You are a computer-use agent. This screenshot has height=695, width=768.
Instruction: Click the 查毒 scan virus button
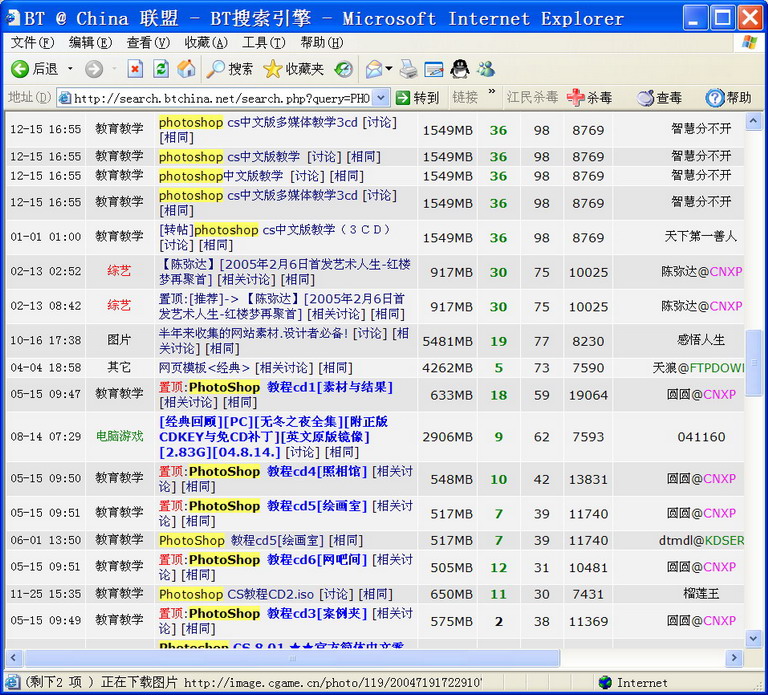pos(659,97)
